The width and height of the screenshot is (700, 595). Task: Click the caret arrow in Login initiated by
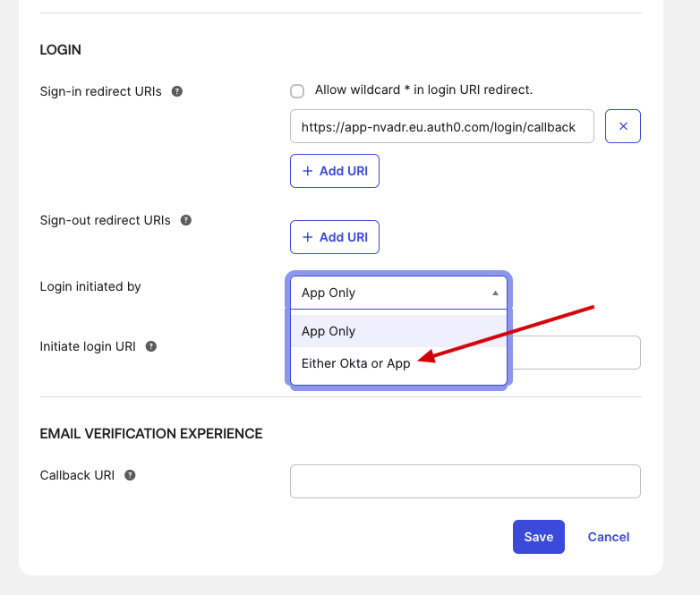(495, 293)
